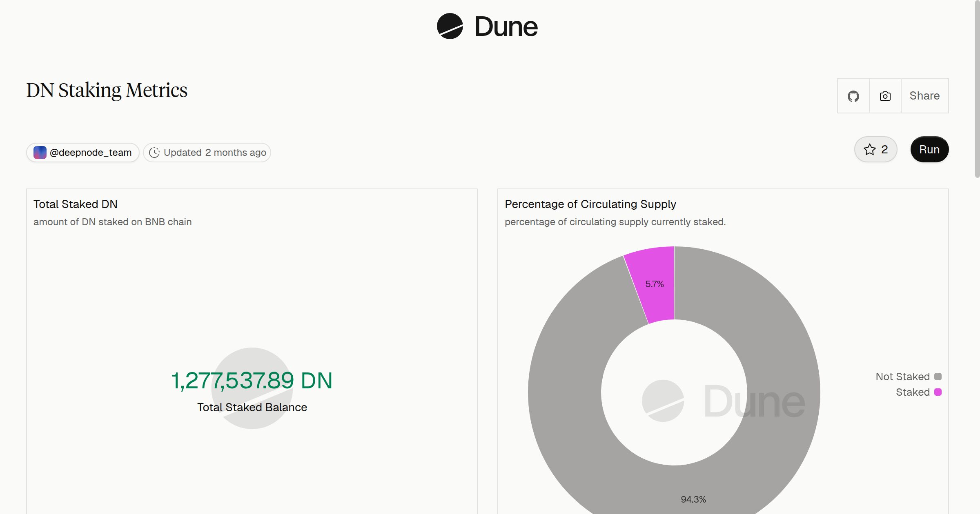Click the page vertical scrollbar thumb

point(977,89)
